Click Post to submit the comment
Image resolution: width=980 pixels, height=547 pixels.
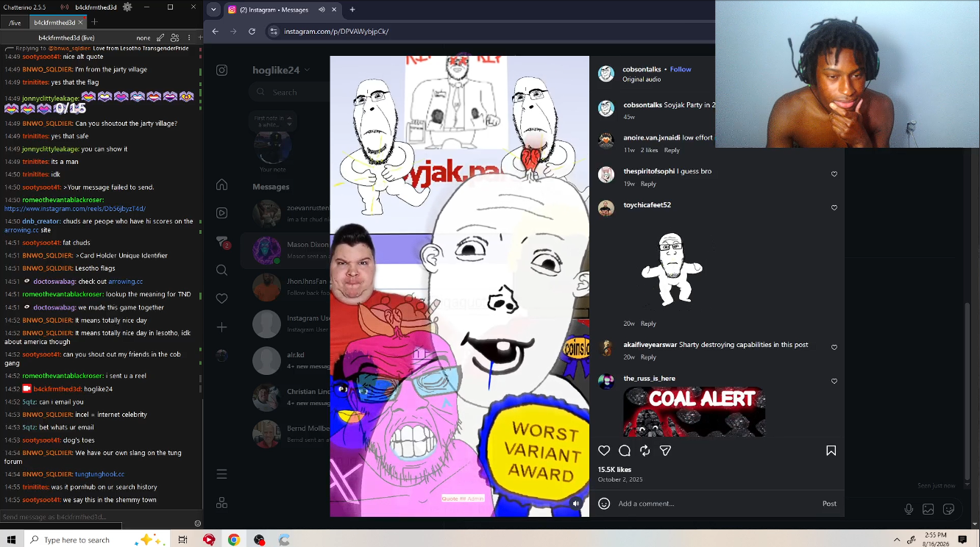(x=829, y=504)
